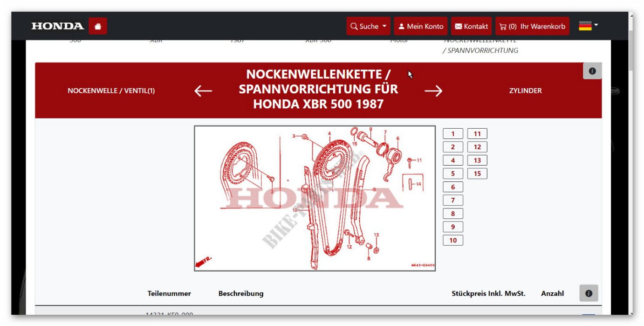The image size is (644, 326).
Task: Select part number 12 button
Action: pyautogui.click(x=477, y=147)
